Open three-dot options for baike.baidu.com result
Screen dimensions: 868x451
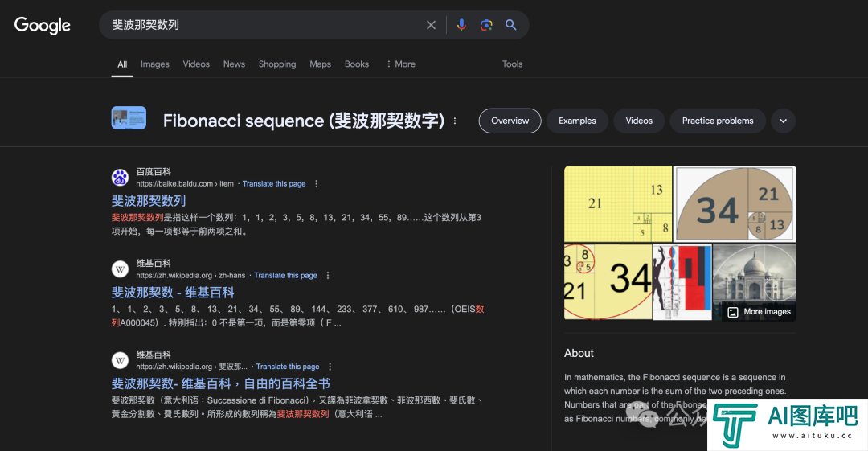316,184
